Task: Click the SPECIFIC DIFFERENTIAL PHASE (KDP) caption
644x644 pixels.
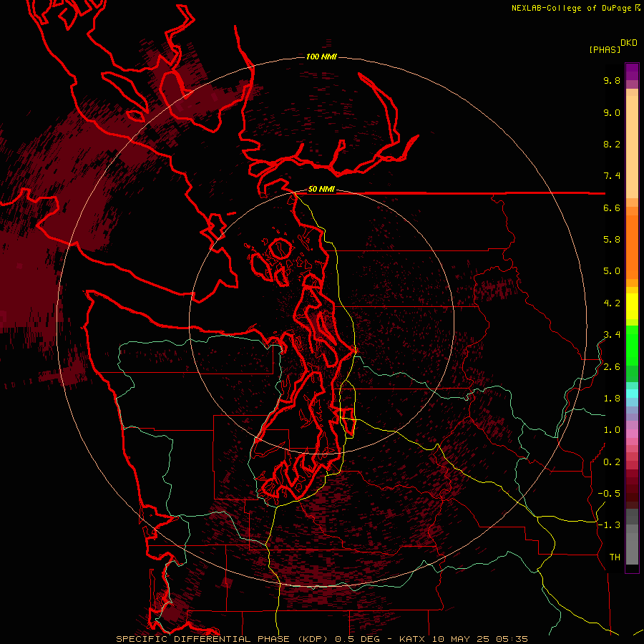Action: click(223, 639)
